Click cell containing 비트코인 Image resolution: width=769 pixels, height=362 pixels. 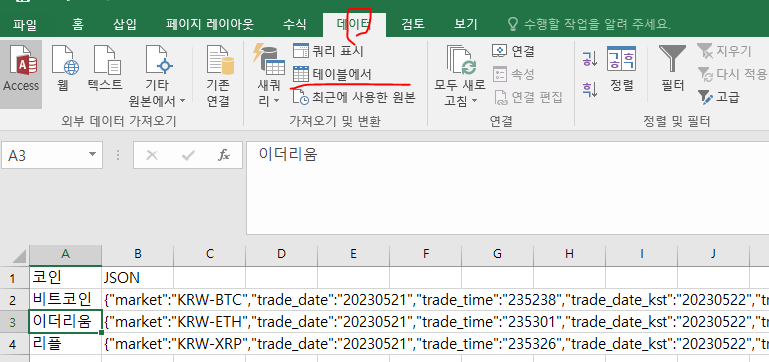coord(65,299)
